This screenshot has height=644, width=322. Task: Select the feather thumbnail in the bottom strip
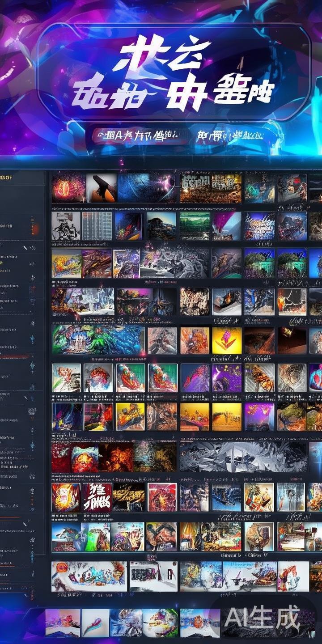95,623
